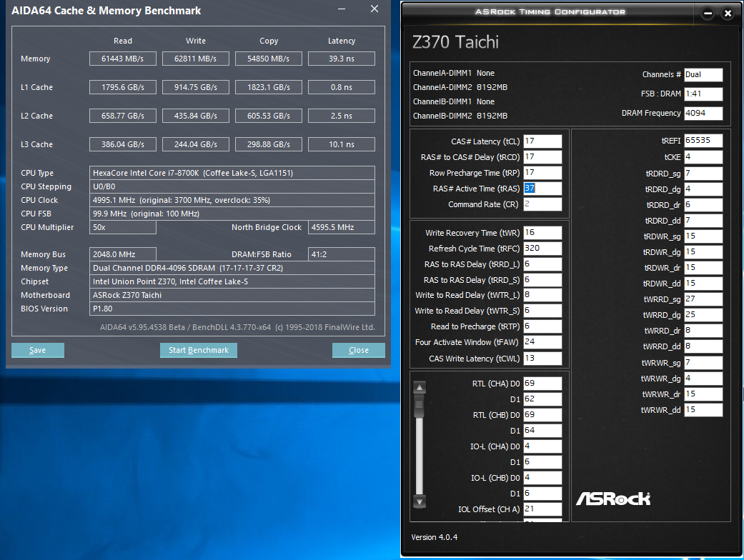Click the Memory Bus 2048.0 MHz box
This screenshot has width=744, height=560.
click(122, 254)
